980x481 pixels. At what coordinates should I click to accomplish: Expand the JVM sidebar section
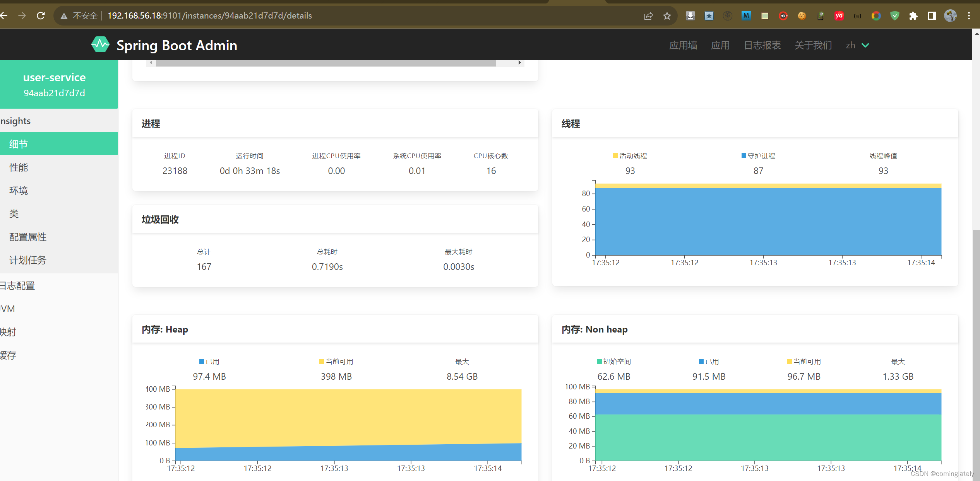point(59,309)
